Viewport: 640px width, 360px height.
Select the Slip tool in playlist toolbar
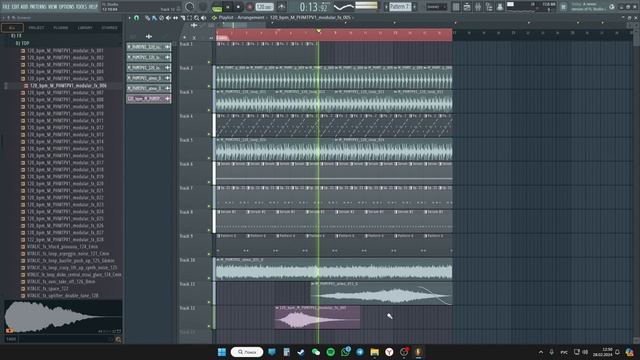tap(175, 18)
